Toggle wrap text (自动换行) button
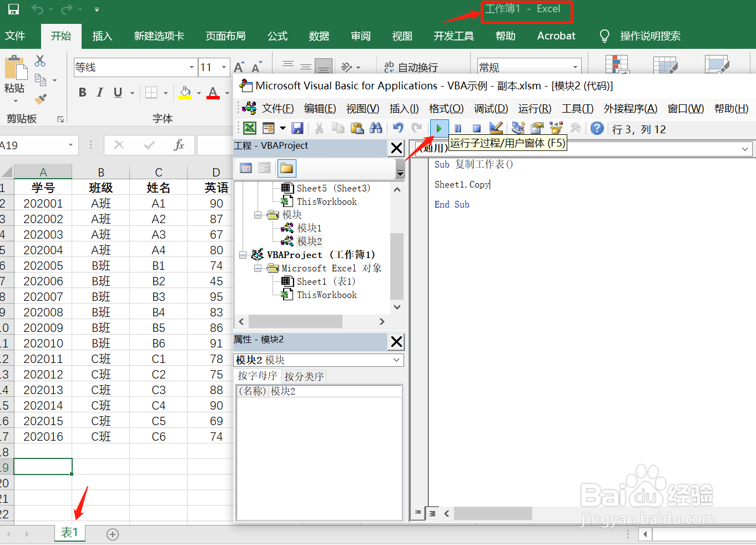 411,67
